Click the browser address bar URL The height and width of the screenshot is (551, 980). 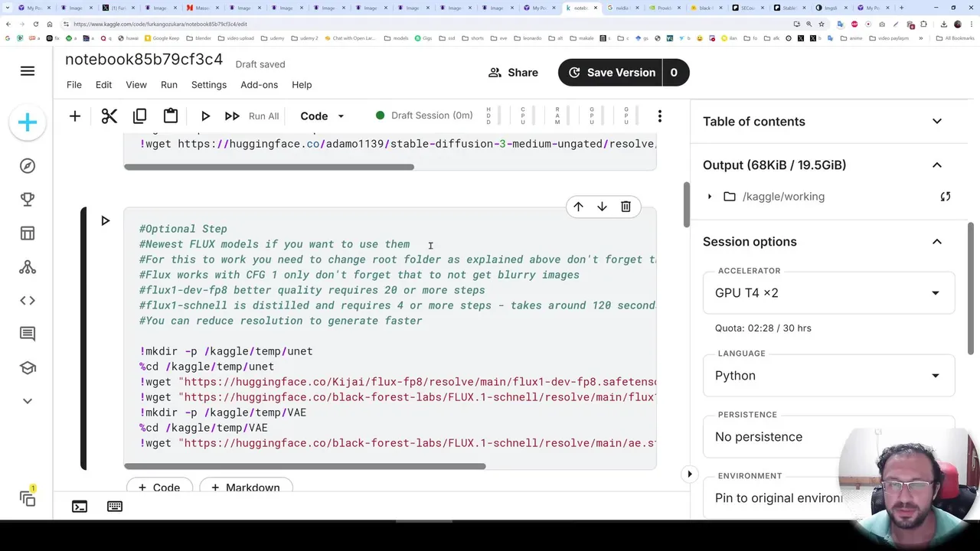point(160,24)
